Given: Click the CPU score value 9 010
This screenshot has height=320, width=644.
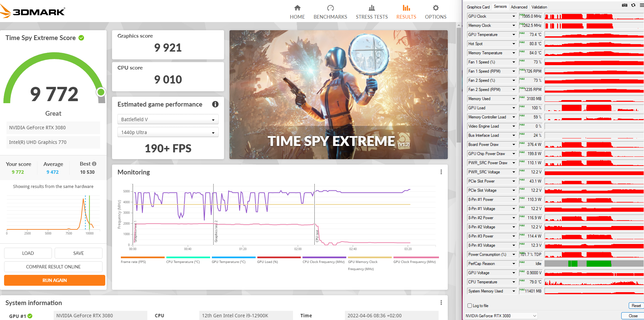Looking at the screenshot, I should [x=168, y=80].
